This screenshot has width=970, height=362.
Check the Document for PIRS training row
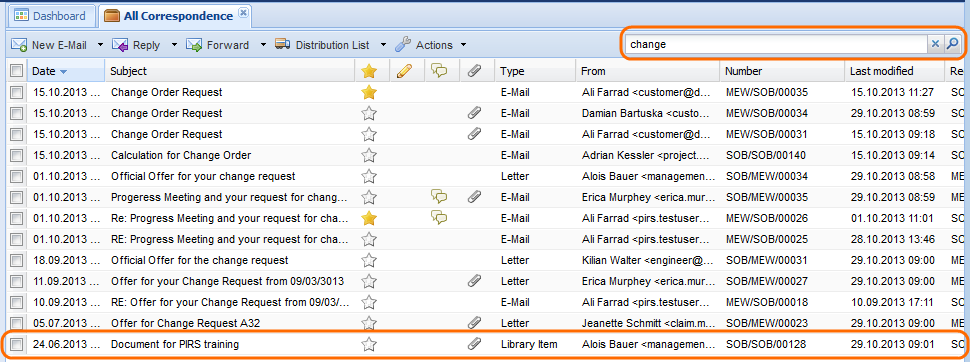[x=17, y=344]
